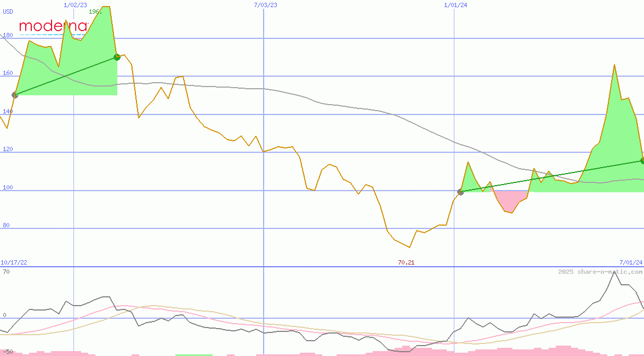Click the green exit marker at chart's right edge
Screen dimensions: 644x356
coord(641,160)
